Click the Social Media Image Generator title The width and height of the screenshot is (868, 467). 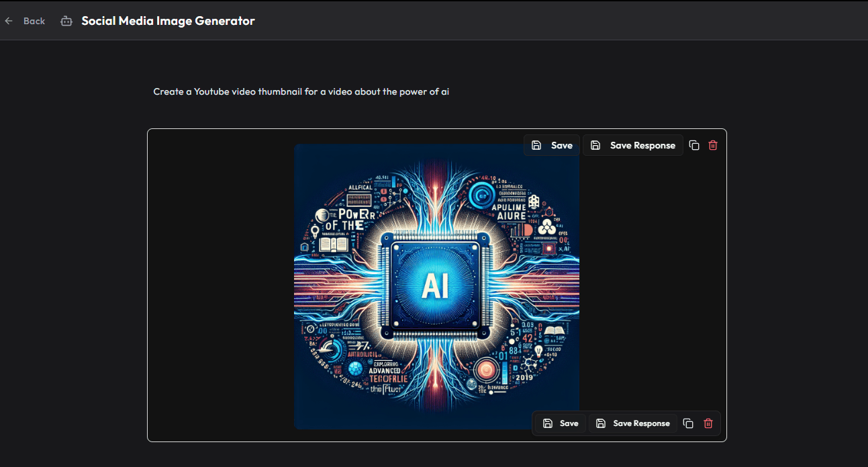tap(167, 21)
